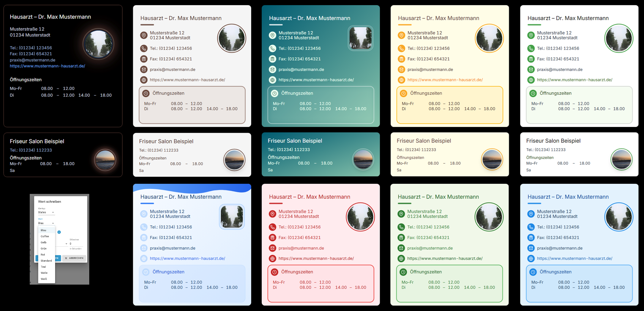Click praxis@mustermann.de in dark Hausarzt card

(32, 60)
